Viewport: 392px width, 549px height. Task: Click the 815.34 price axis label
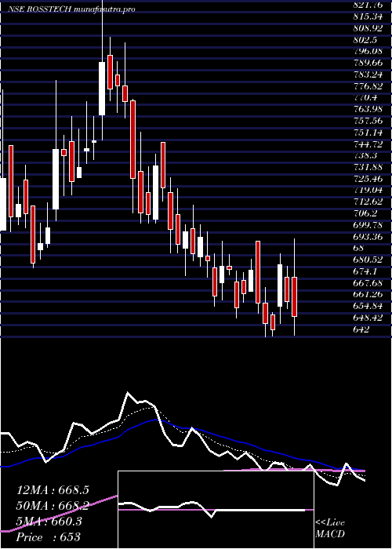[368, 16]
